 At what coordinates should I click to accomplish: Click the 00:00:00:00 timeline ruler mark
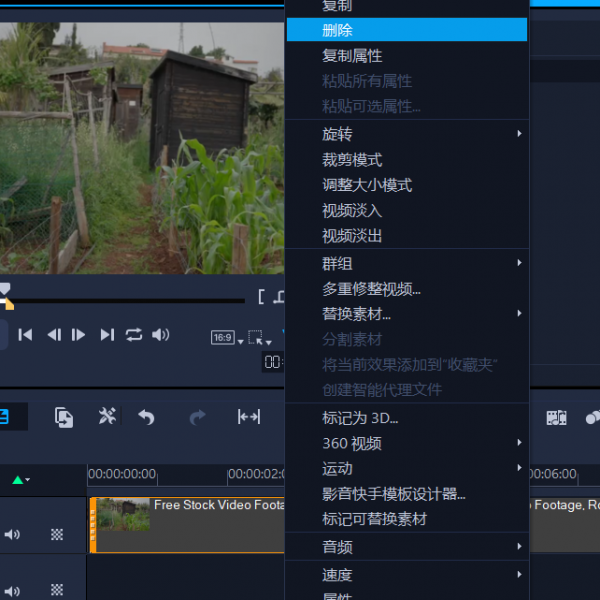[122, 474]
